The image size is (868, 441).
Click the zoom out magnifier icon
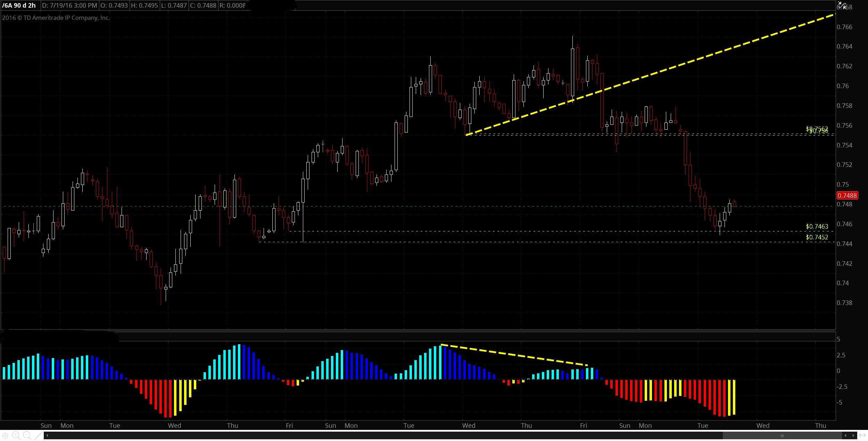(27, 435)
